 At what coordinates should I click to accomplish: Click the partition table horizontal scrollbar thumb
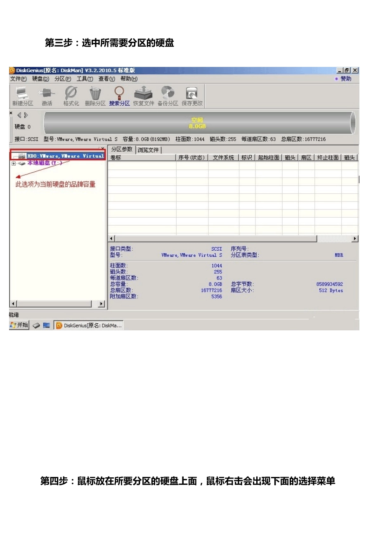pos(216,239)
